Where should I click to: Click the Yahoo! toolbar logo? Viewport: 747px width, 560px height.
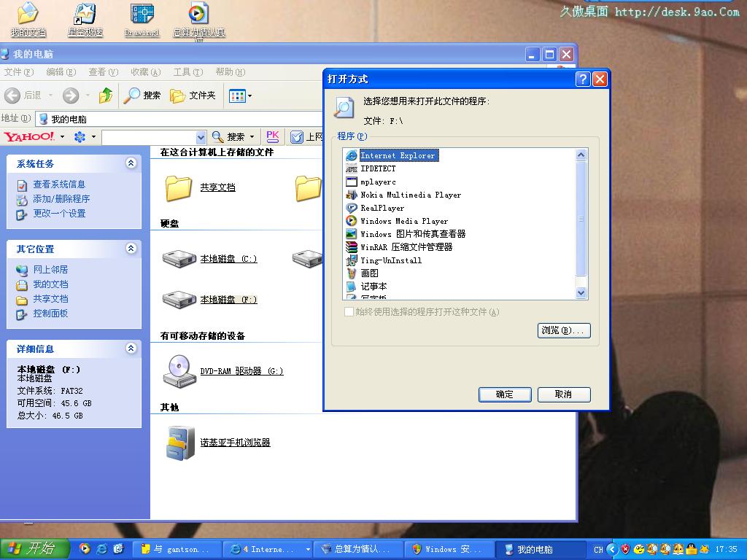[29, 136]
